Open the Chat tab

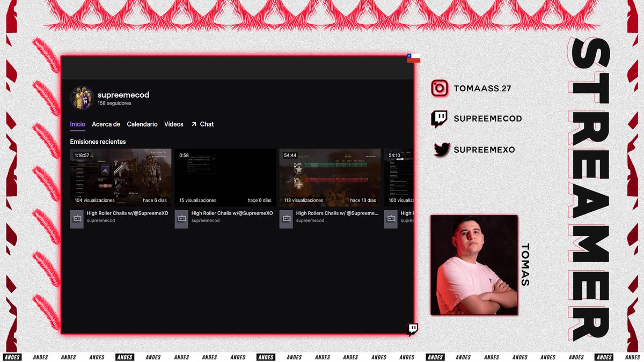click(x=206, y=124)
